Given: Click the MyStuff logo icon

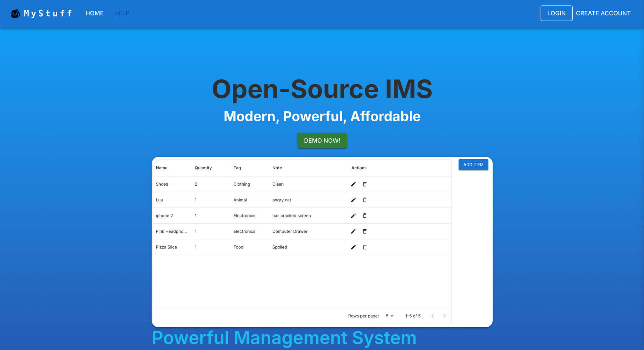Looking at the screenshot, I should click(16, 13).
